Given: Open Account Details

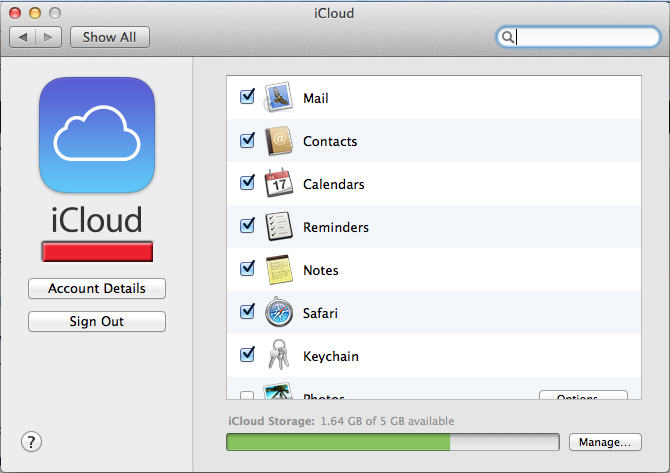Looking at the screenshot, I should pos(97,288).
